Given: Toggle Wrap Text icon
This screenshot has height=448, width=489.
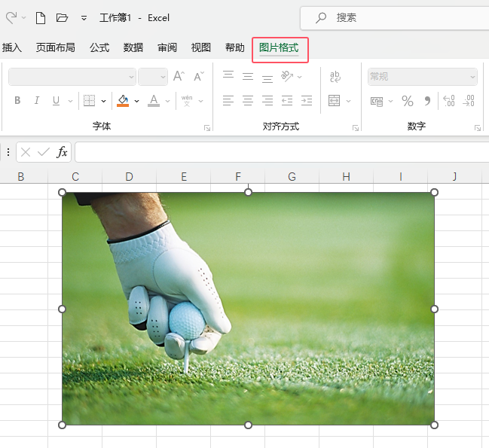Looking at the screenshot, I should (x=335, y=77).
